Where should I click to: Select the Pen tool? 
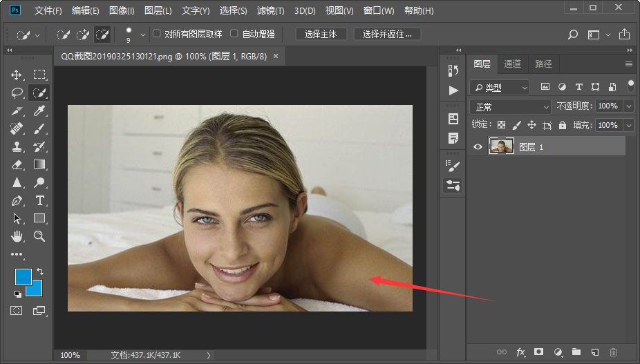pyautogui.click(x=17, y=200)
